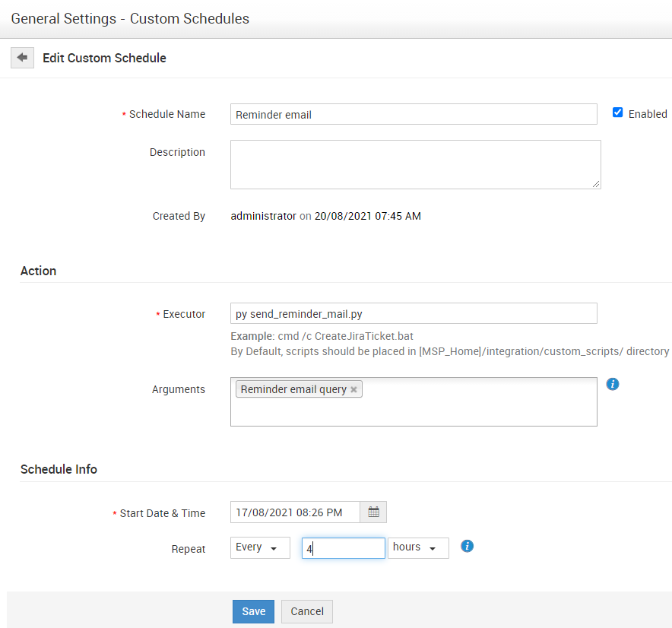Click into the Description text area
Viewport: 672px width, 628px height.
[415, 165]
